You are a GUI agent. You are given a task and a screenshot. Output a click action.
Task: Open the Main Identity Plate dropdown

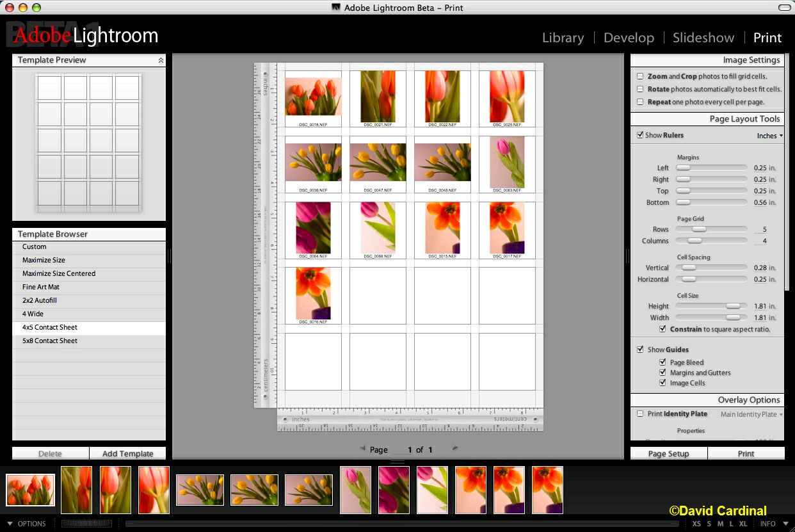pyautogui.click(x=751, y=414)
